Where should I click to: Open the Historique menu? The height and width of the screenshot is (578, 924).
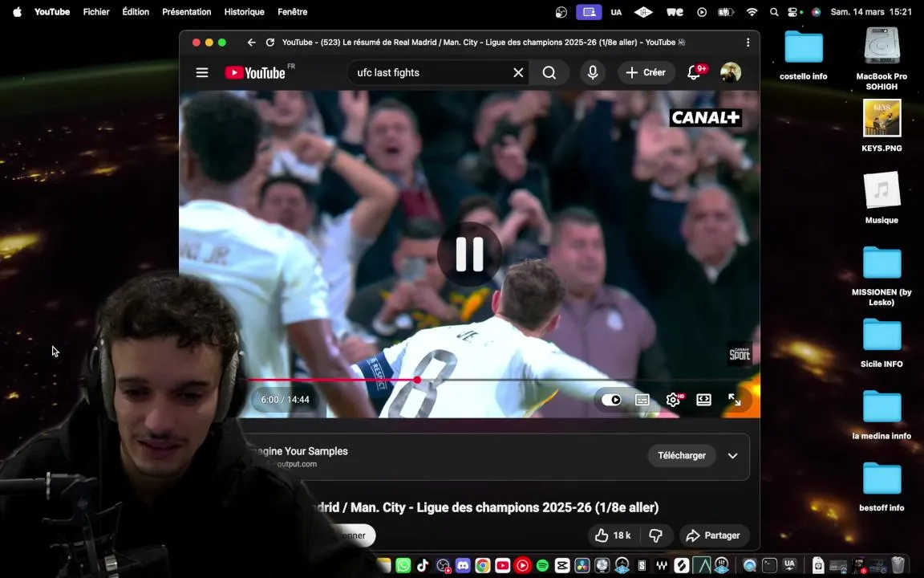[244, 12]
